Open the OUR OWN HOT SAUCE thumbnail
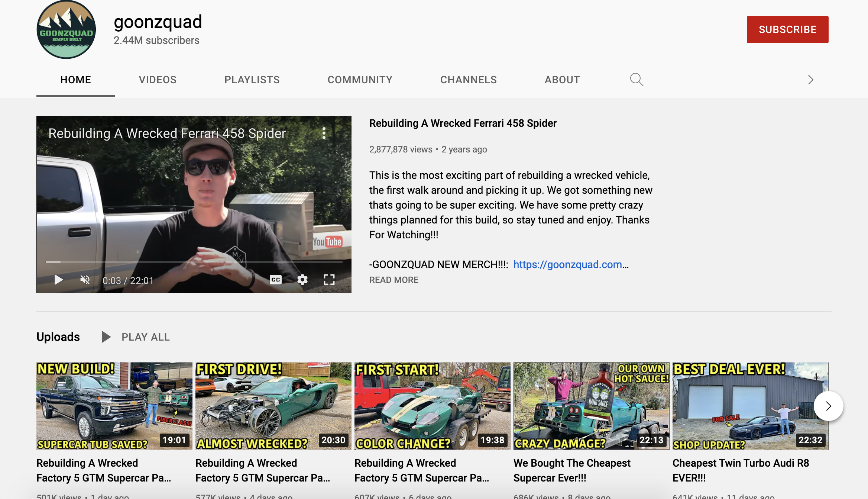This screenshot has width=868, height=499. [592, 406]
